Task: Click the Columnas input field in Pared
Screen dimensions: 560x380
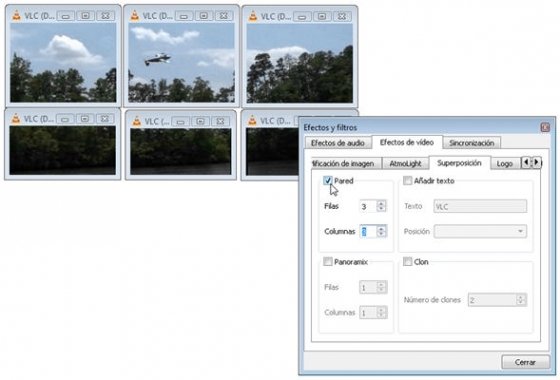Action: click(368, 231)
